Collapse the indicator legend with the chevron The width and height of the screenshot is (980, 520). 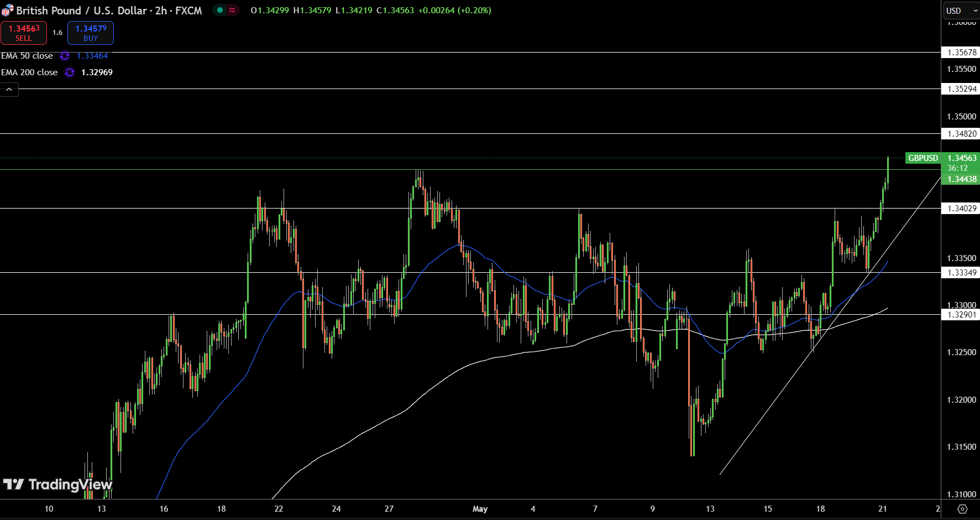coord(9,89)
